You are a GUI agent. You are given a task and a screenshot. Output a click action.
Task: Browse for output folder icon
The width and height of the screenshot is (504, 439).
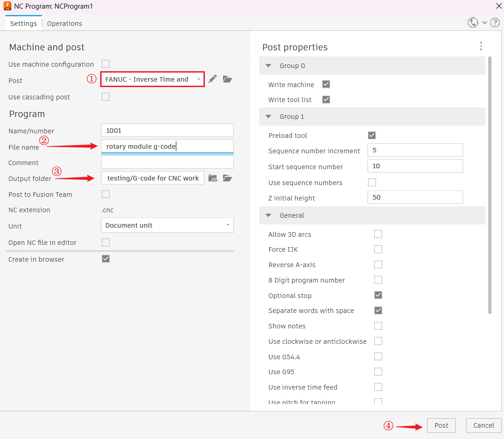pyautogui.click(x=228, y=178)
